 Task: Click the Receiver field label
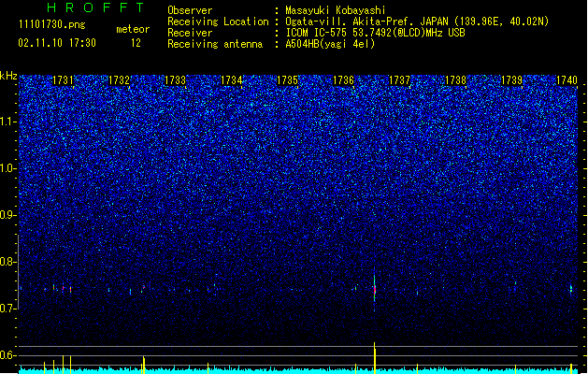click(x=190, y=33)
